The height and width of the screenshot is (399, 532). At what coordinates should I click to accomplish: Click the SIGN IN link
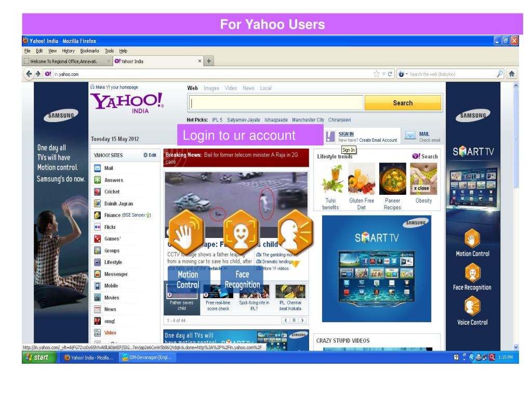pyautogui.click(x=346, y=134)
